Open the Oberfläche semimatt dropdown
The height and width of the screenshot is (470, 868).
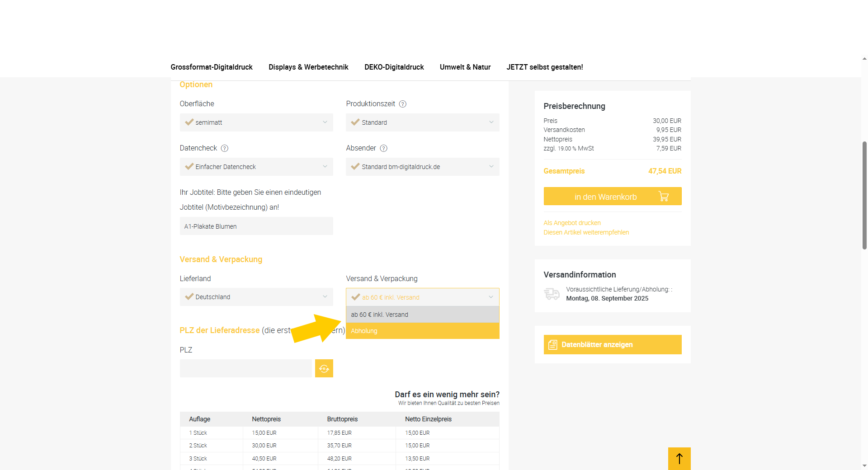256,122
